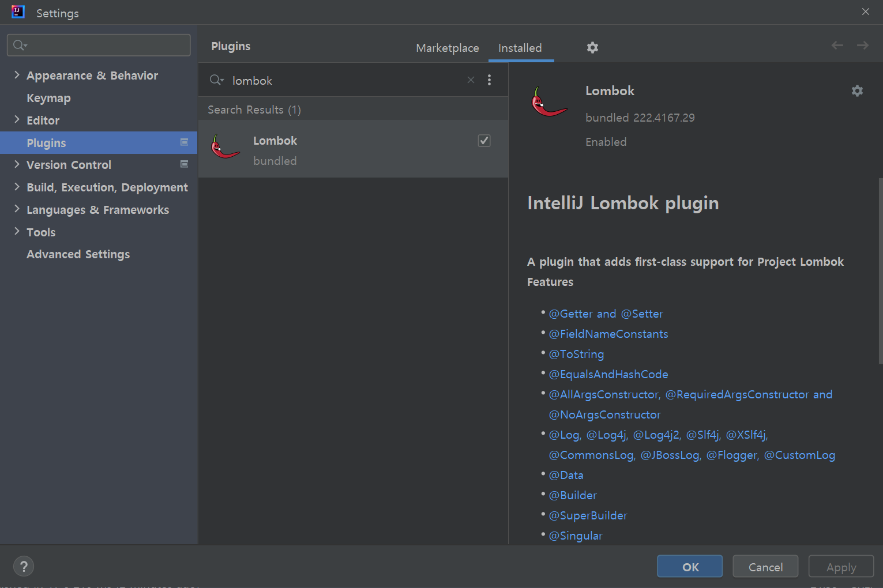
Task: Expand the Version Control node
Action: [x=17, y=164]
